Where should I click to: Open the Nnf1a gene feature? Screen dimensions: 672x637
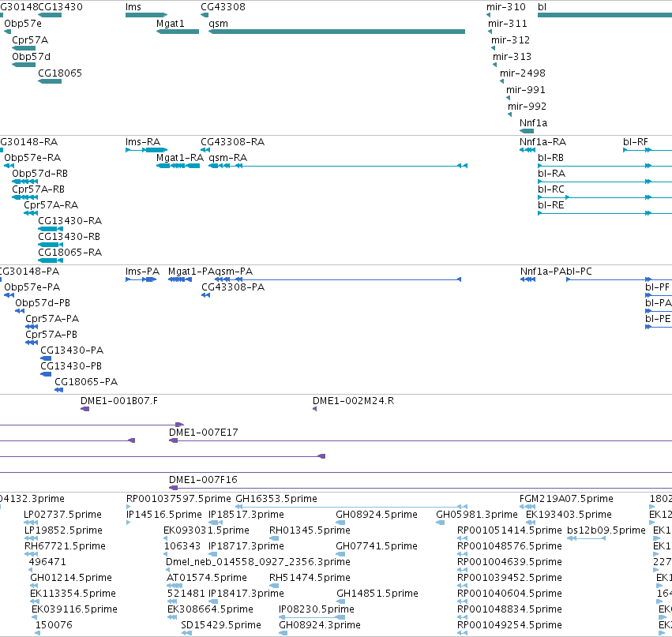(x=527, y=131)
